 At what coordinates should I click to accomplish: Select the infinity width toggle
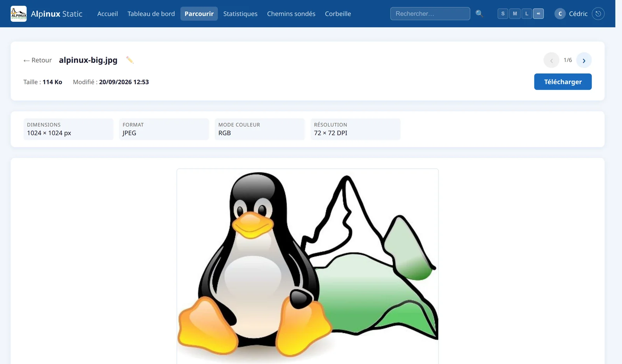click(538, 14)
